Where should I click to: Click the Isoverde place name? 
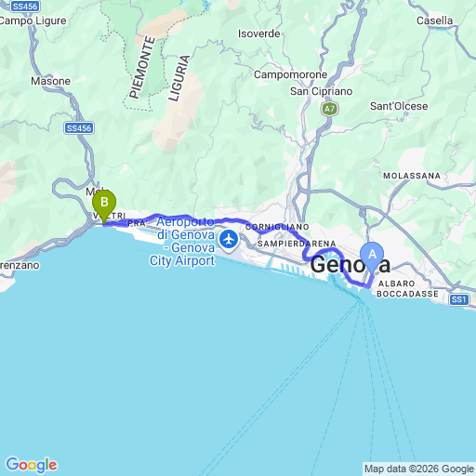point(258,33)
